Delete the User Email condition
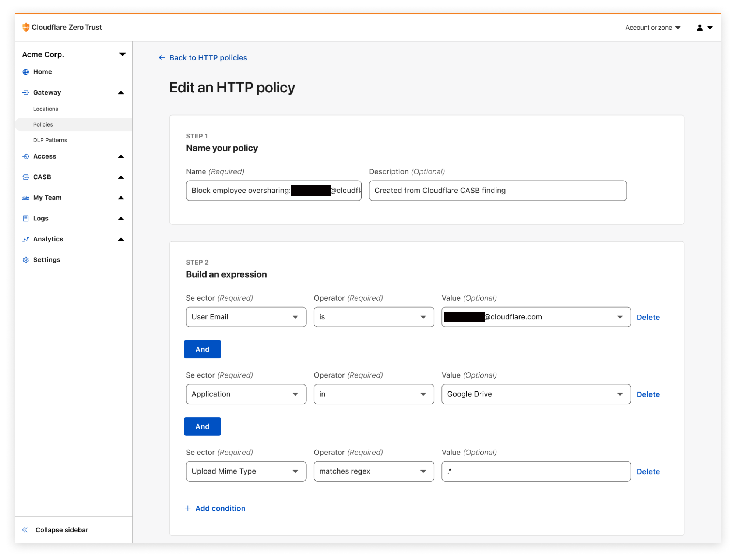The height and width of the screenshot is (560, 736). tap(648, 317)
